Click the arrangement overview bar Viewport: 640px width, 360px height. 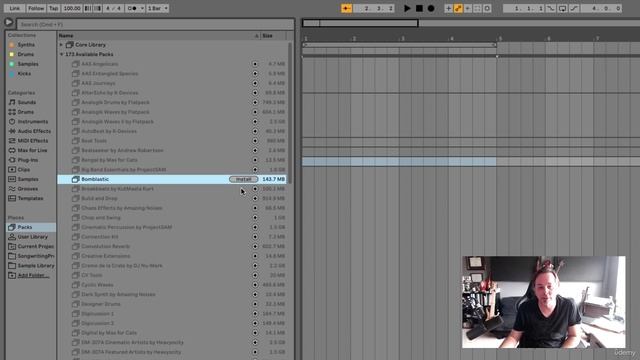(x=471, y=23)
